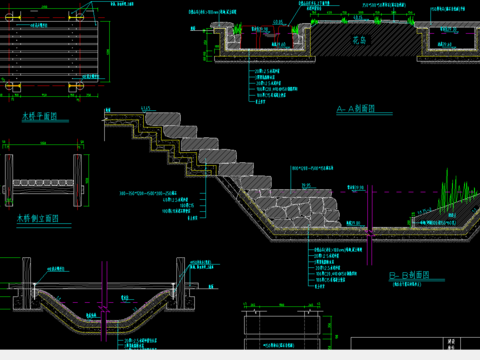Click the wooden bridge side elevation drawing
Screen dimensions: 480x360
[x=43, y=180]
